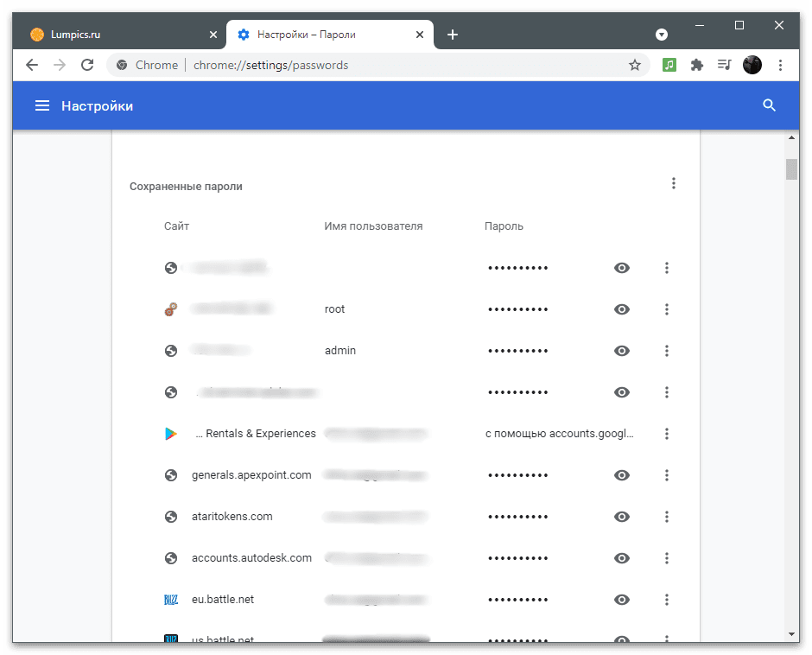Click the green music note extension icon
The height and width of the screenshot is (655, 812).
tap(669, 65)
